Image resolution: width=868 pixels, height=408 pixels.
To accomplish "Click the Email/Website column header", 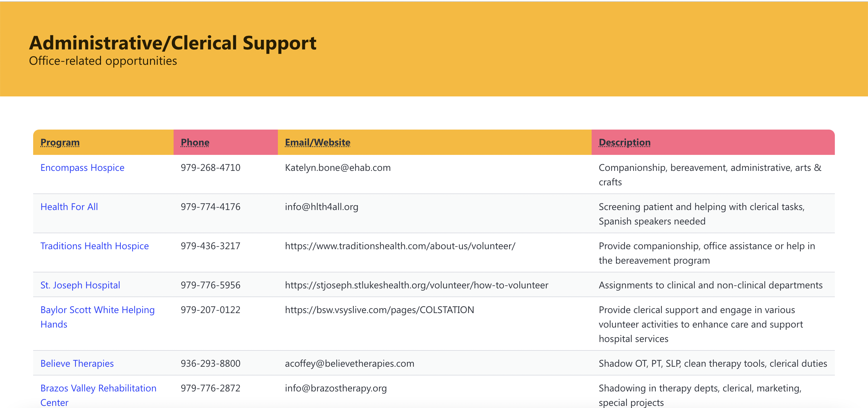I will [x=317, y=142].
